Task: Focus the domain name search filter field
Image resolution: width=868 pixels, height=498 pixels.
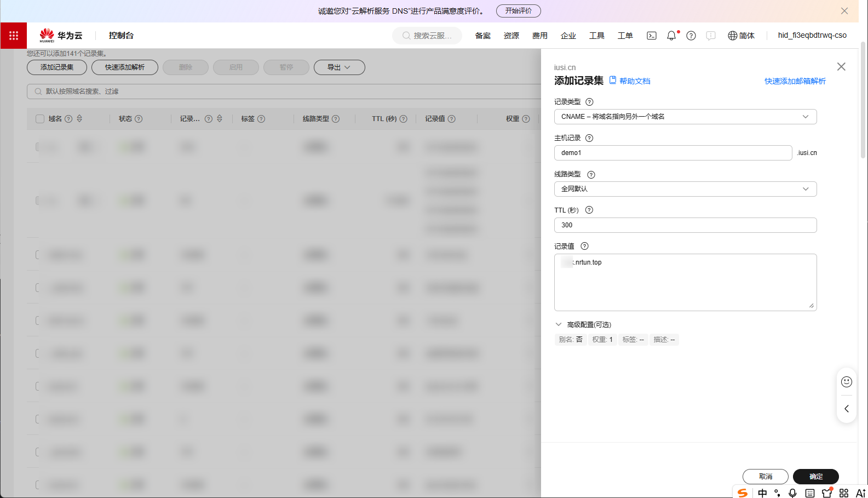Action: tap(284, 91)
